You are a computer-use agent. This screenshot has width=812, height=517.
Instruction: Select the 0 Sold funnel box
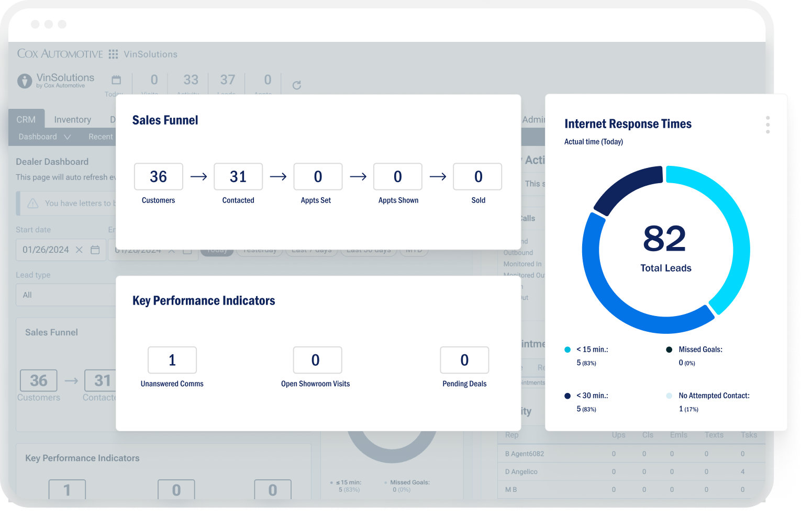tap(477, 176)
